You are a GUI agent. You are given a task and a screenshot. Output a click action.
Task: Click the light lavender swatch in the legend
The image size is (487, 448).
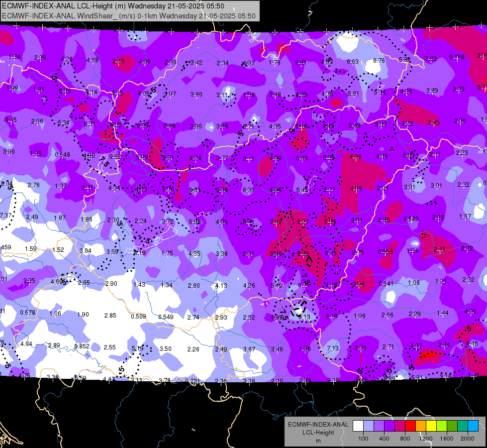click(x=369, y=426)
